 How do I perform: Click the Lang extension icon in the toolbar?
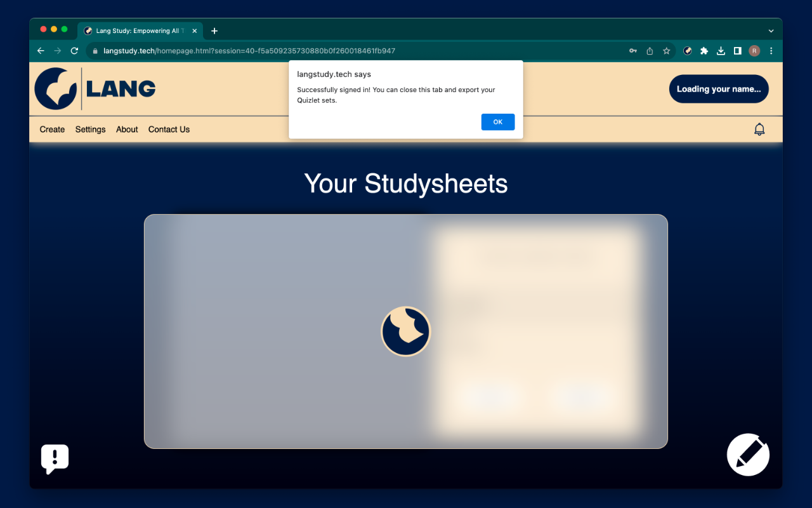point(688,51)
